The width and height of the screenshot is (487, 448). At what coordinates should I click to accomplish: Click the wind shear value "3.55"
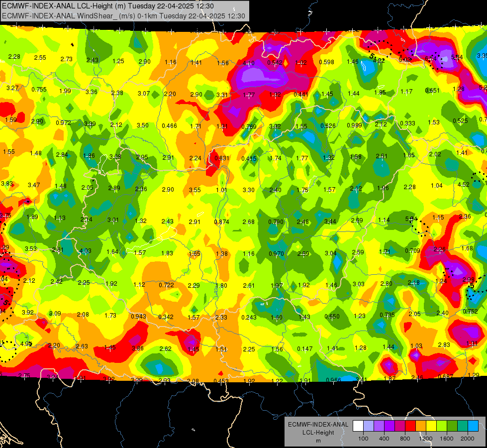tap(195, 190)
